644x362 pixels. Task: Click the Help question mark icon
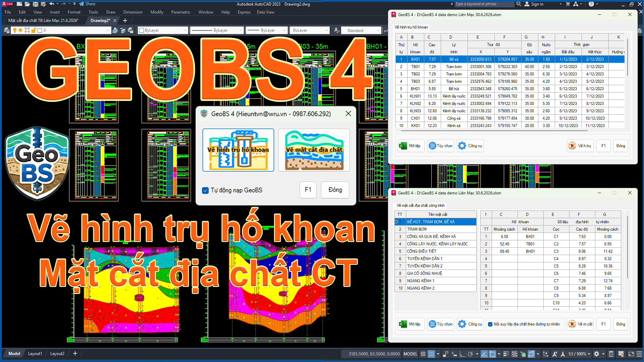click(591, 4)
